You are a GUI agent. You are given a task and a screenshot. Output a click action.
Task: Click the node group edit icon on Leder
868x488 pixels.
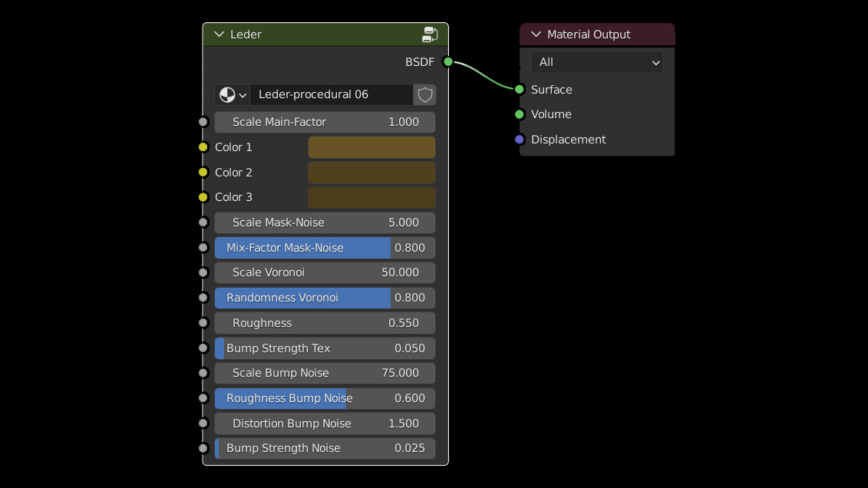pyautogui.click(x=430, y=35)
